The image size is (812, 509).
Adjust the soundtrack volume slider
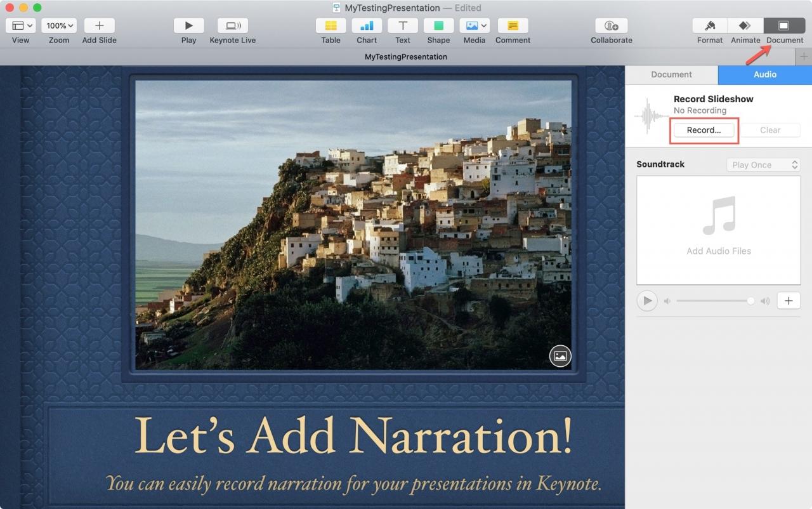point(715,301)
